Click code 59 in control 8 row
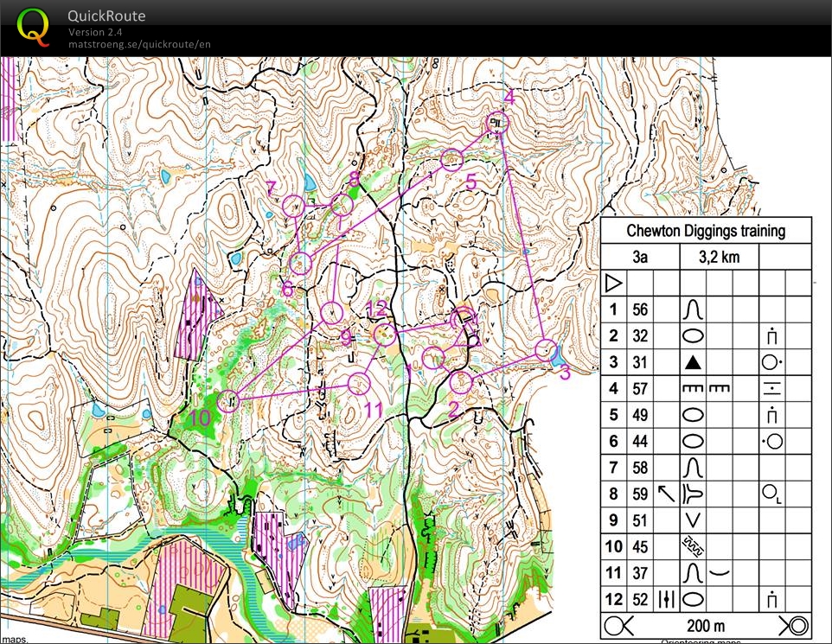This screenshot has height=644, width=832. [x=640, y=494]
